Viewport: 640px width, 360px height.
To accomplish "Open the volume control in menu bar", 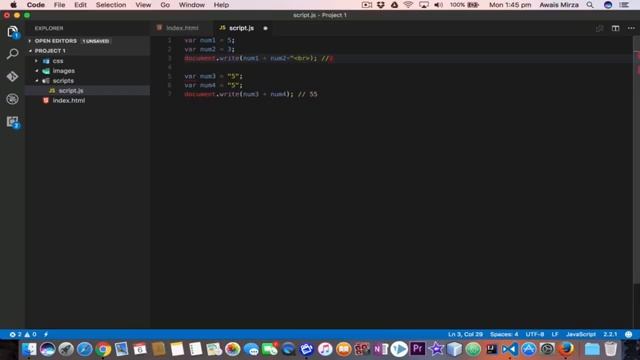I will (x=438, y=5).
